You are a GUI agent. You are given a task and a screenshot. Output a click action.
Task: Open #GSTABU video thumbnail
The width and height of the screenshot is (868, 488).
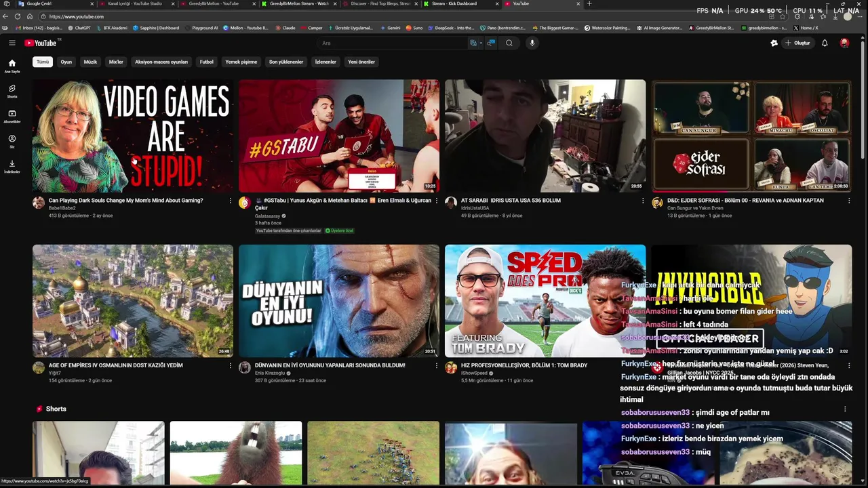(339, 136)
